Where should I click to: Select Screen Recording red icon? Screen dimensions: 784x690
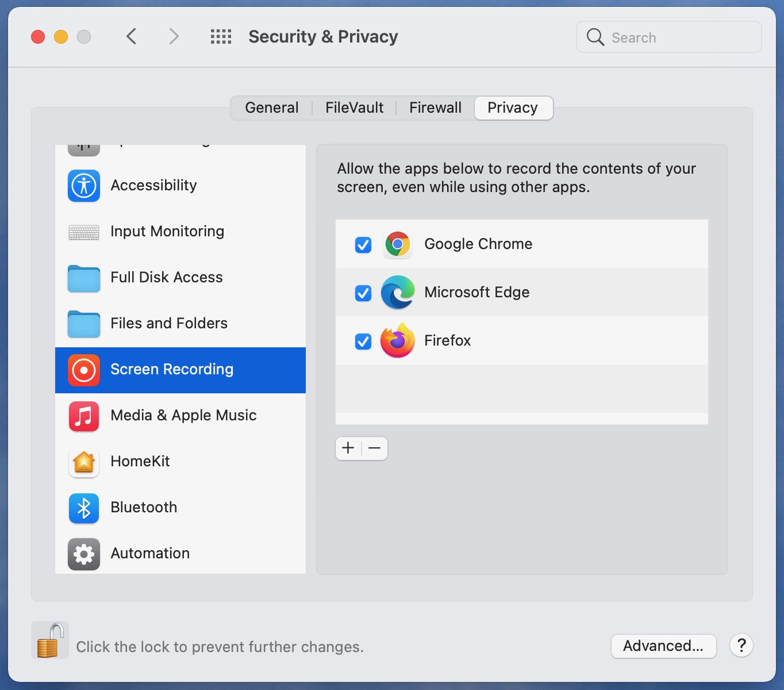pyautogui.click(x=84, y=370)
